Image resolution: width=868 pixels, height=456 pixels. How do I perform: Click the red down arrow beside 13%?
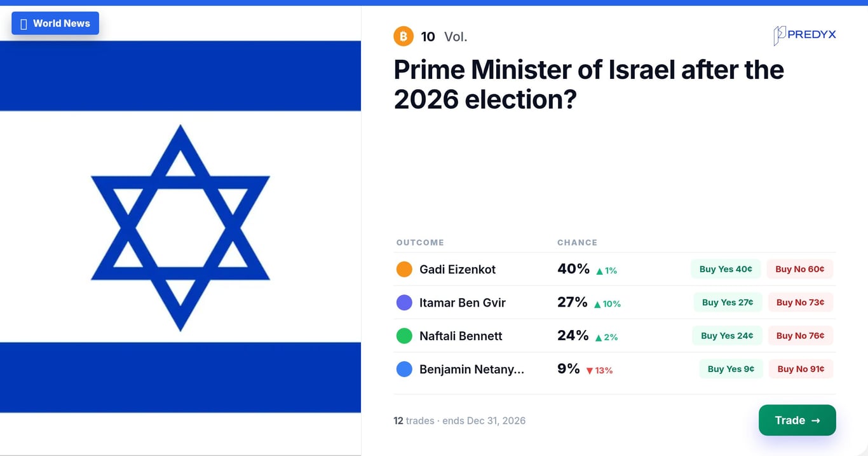pyautogui.click(x=589, y=371)
